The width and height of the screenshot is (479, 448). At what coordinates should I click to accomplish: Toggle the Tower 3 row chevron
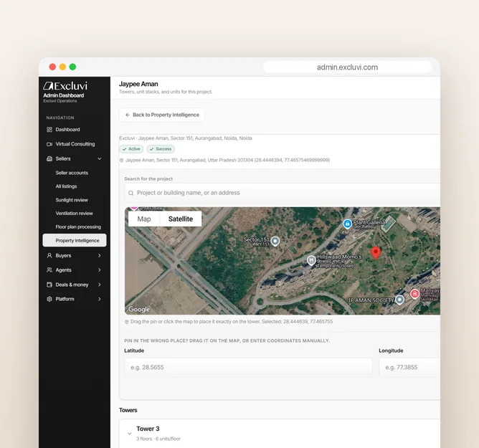pos(129,434)
